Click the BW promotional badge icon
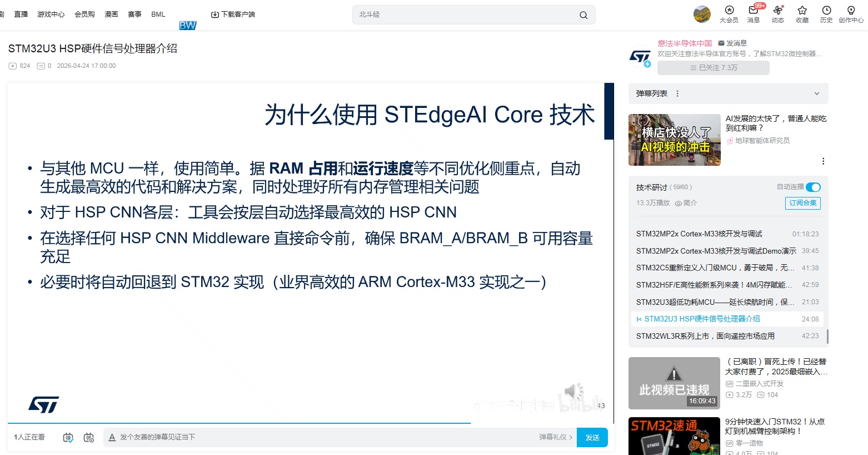The width and height of the screenshot is (868, 455). (188, 25)
